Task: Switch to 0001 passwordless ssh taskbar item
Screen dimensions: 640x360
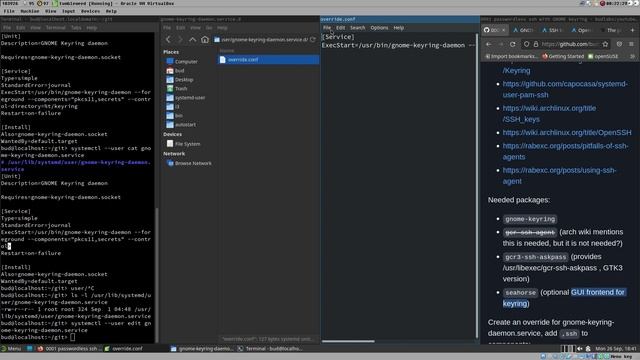Action: (68, 349)
